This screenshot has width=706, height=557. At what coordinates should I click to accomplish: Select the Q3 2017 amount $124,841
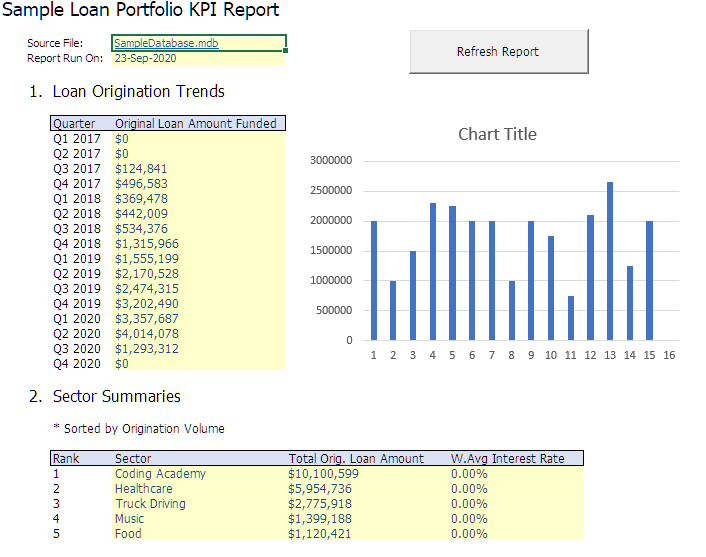pyautogui.click(x=141, y=169)
